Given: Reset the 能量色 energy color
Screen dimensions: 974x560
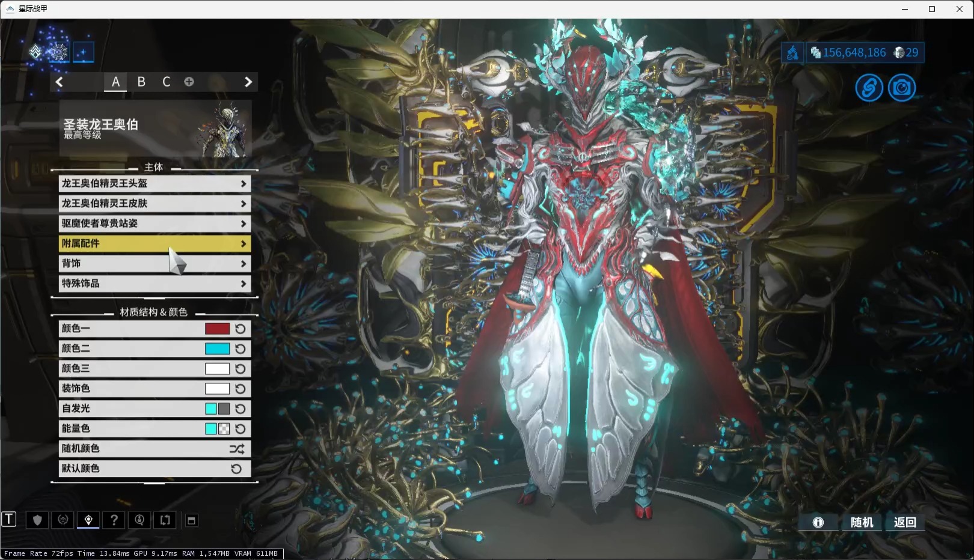Looking at the screenshot, I should point(240,428).
